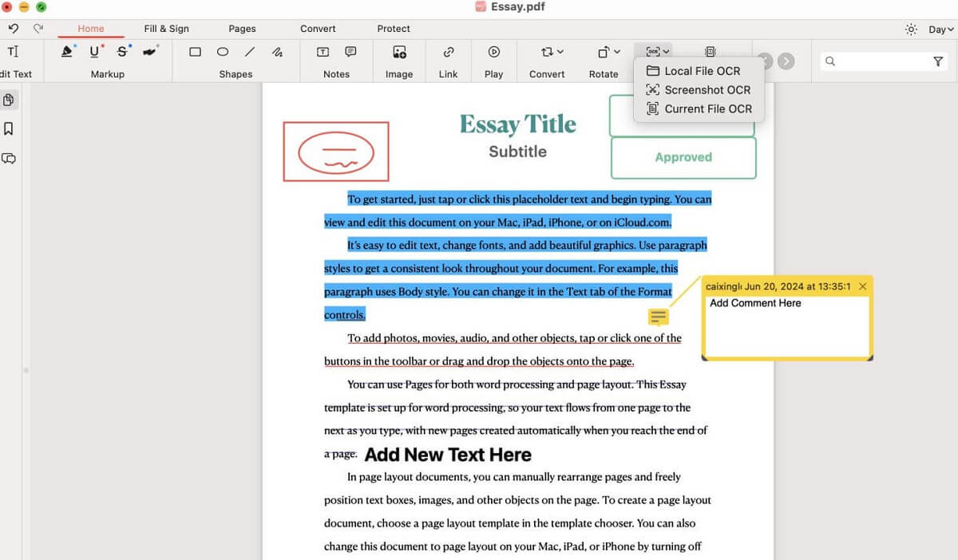This screenshot has height=560, width=958.
Task: Select the underline Markup tool
Action: click(95, 51)
